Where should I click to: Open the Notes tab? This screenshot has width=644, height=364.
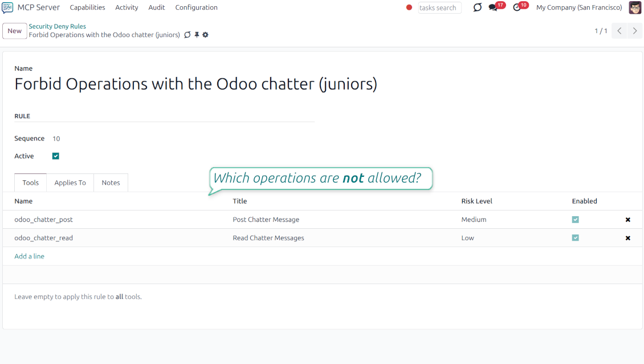(x=111, y=183)
